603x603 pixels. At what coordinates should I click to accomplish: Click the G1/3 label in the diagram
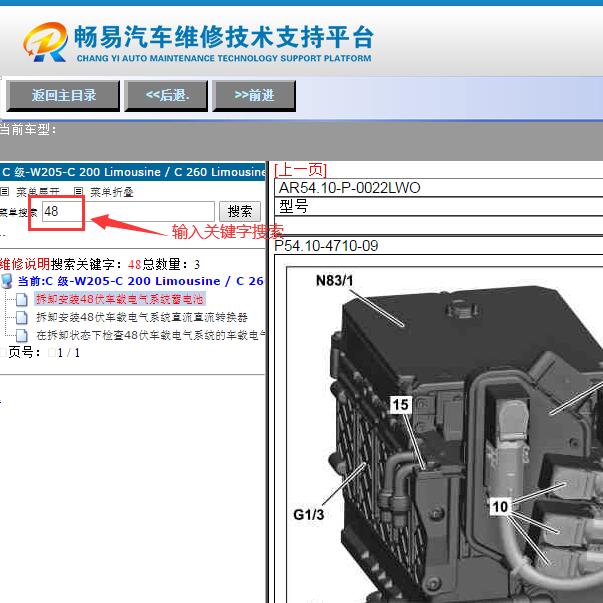(x=308, y=514)
